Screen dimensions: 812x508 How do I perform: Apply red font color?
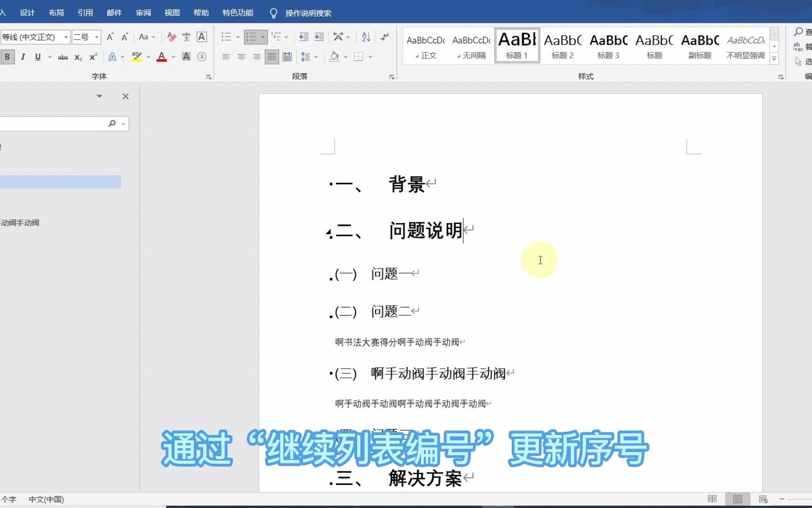coord(162,57)
